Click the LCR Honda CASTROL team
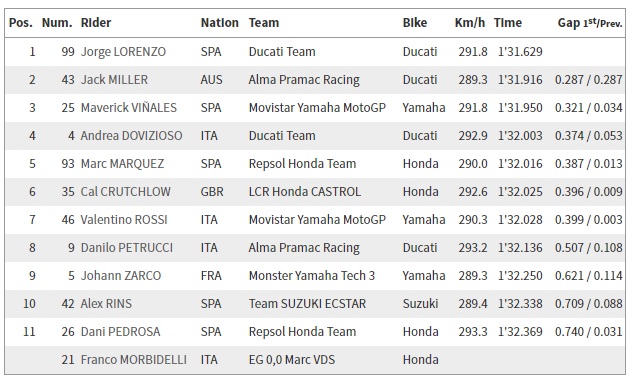633x379 pixels. pos(305,191)
